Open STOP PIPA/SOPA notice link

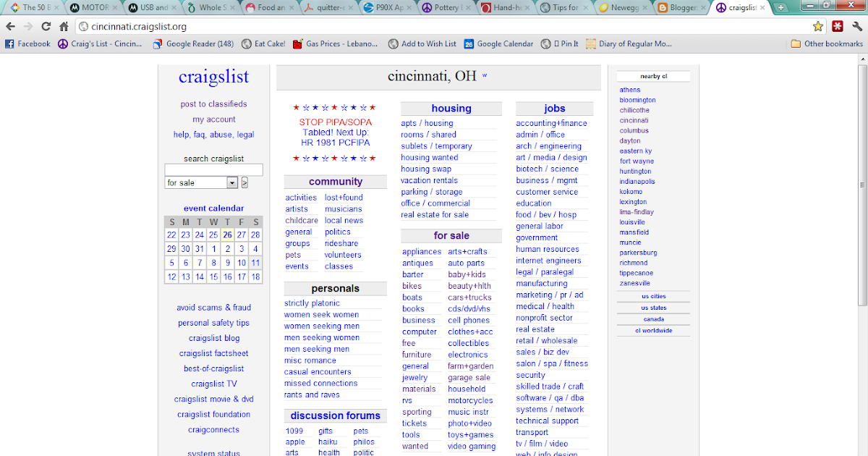click(335, 122)
